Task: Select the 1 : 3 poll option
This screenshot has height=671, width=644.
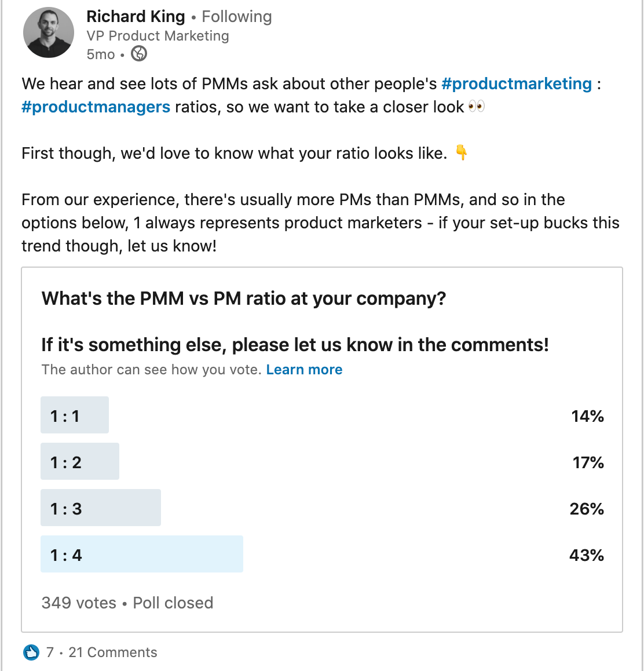Action: 100,508
